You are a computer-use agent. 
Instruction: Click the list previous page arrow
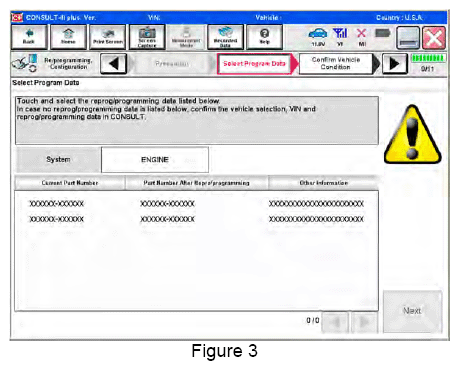tap(335, 322)
